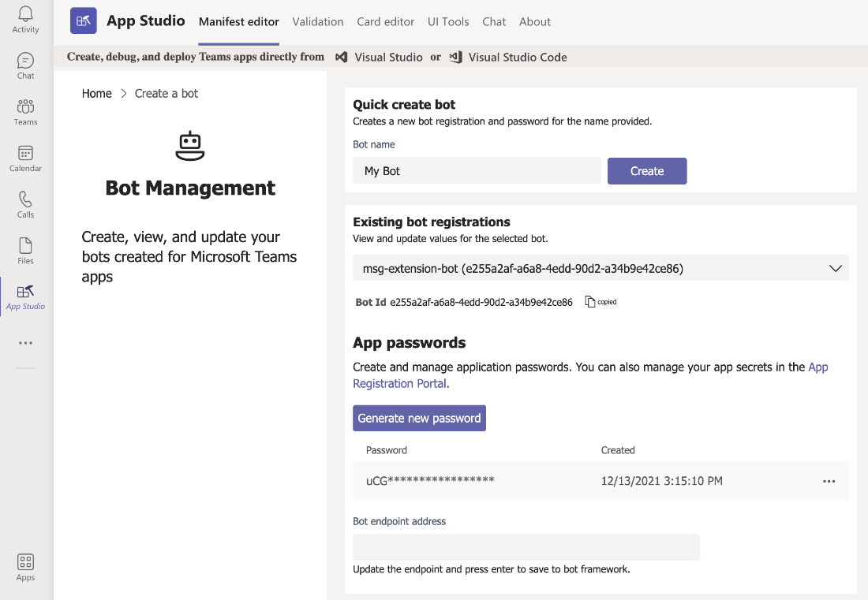Switch to the Validation tab

coord(318,22)
